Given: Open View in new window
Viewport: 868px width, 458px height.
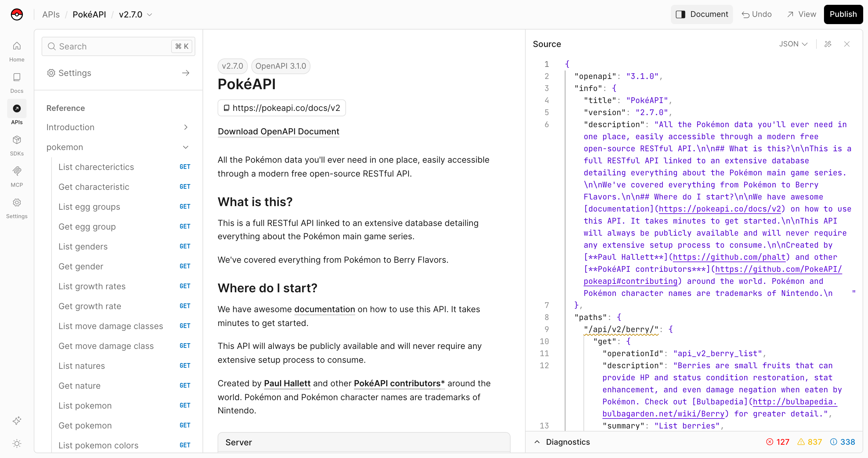Looking at the screenshot, I should pyautogui.click(x=801, y=14).
